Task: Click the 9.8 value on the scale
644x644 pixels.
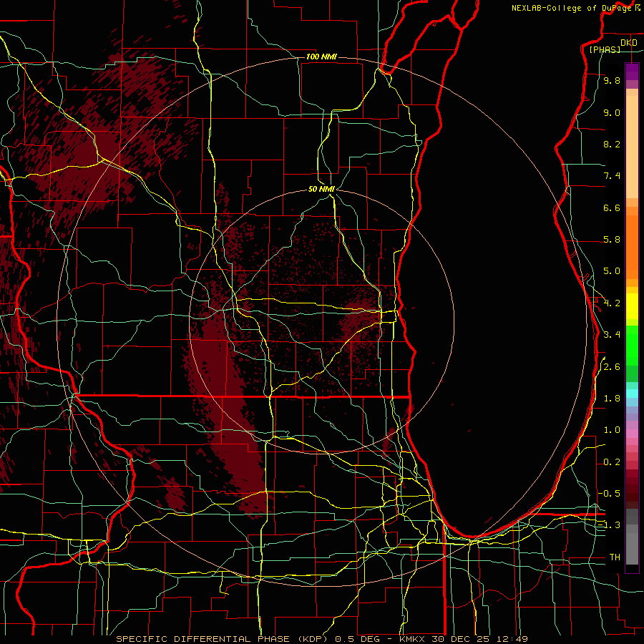Action: coord(612,81)
